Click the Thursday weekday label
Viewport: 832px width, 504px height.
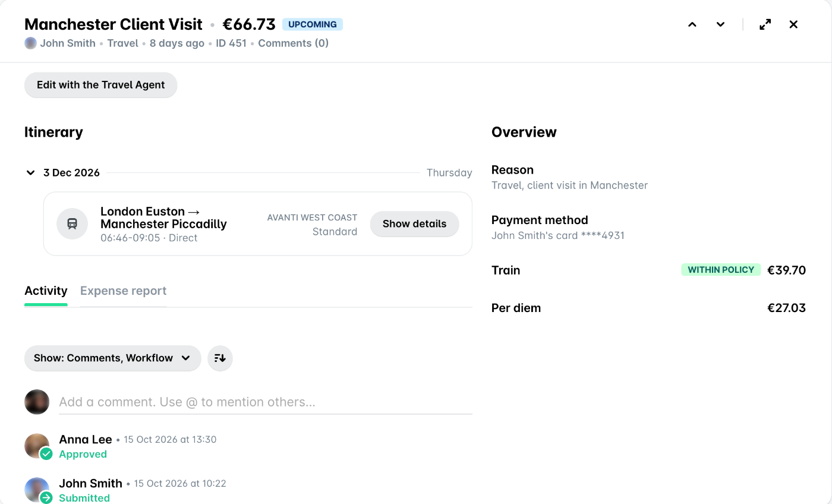click(x=449, y=173)
